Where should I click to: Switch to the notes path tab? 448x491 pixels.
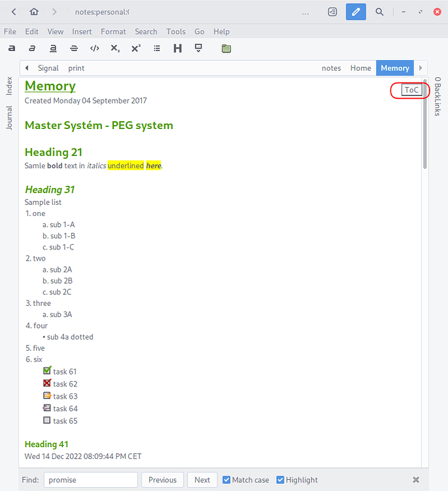point(332,68)
